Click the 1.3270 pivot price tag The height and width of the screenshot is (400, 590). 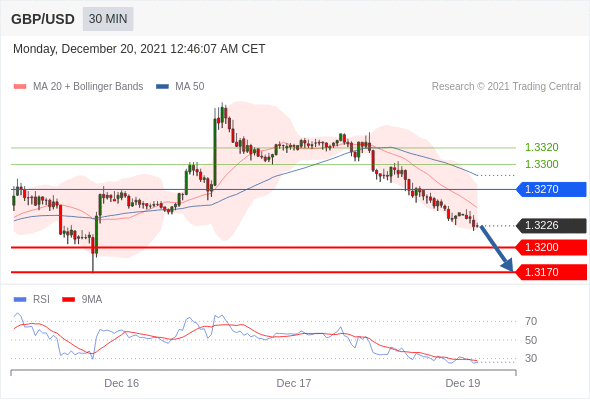[551, 189]
